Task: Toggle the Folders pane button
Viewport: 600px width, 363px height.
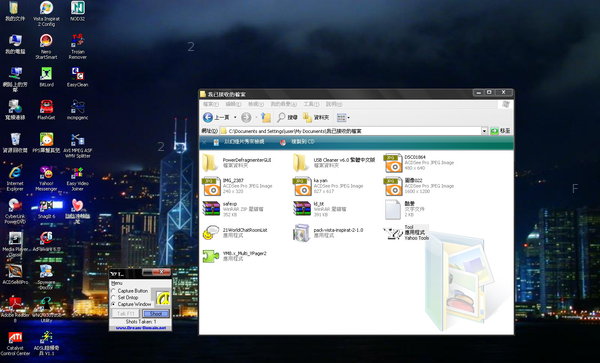Action: pos(316,117)
